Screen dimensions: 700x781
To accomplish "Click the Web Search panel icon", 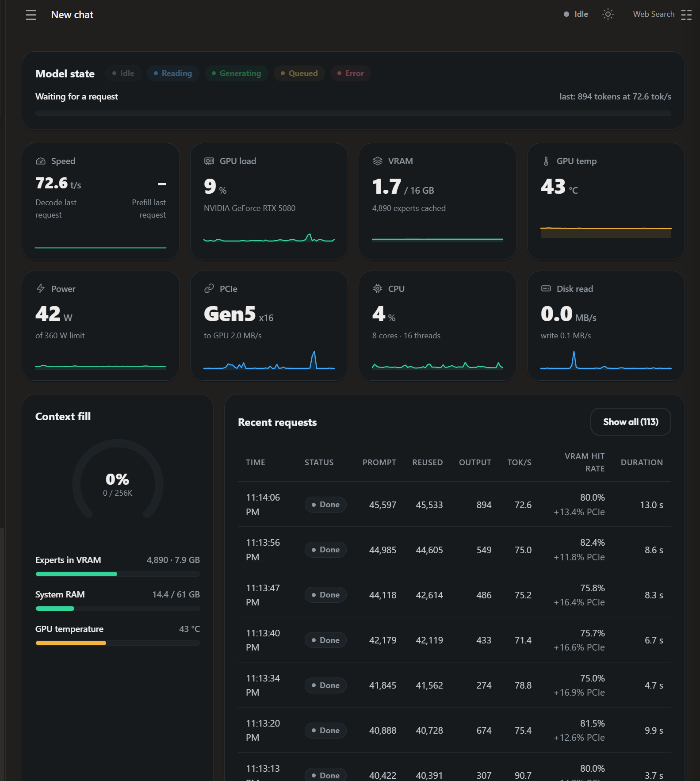I will [686, 15].
